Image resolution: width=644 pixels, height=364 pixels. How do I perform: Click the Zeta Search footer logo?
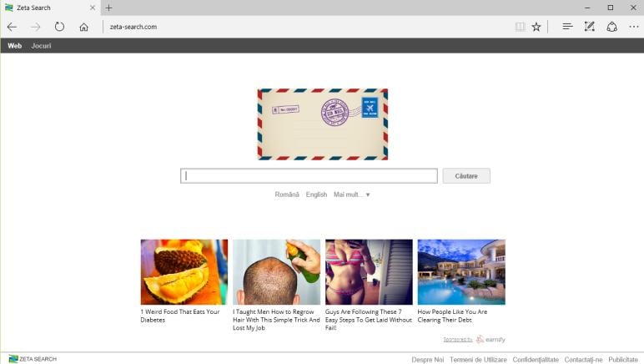pos(33,359)
